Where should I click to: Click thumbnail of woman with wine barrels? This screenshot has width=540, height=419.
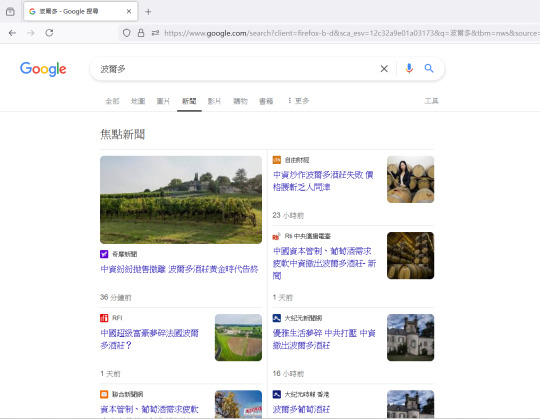(411, 179)
